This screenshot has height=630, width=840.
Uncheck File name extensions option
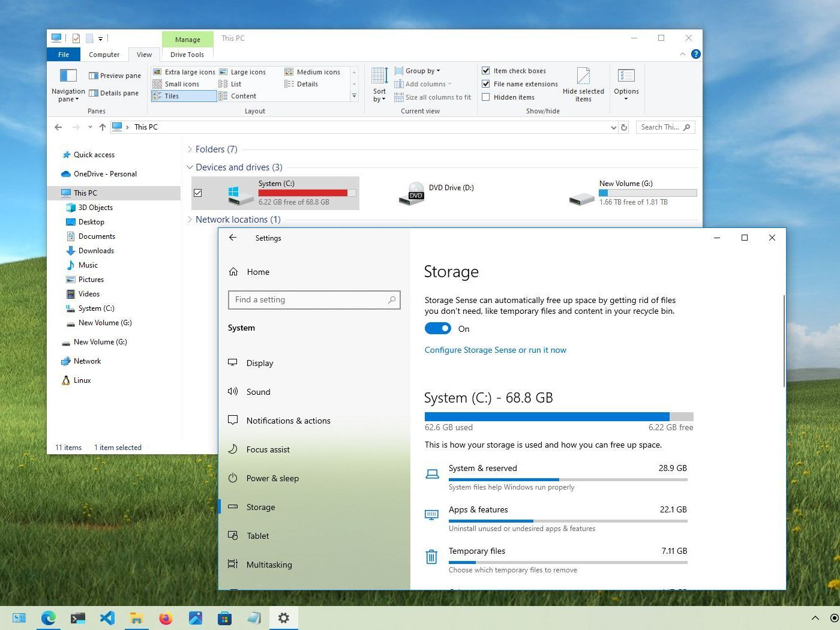tap(486, 84)
